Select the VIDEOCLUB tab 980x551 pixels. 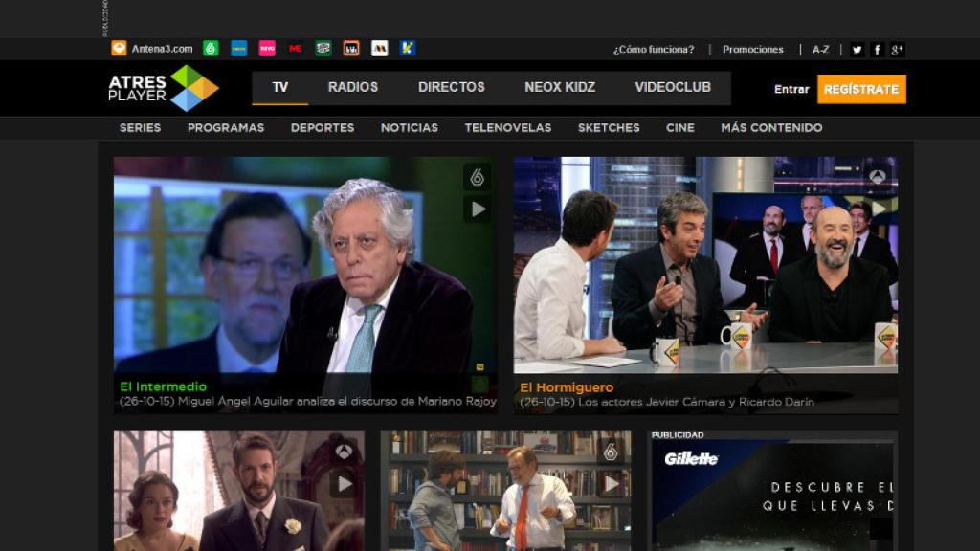coord(671,87)
